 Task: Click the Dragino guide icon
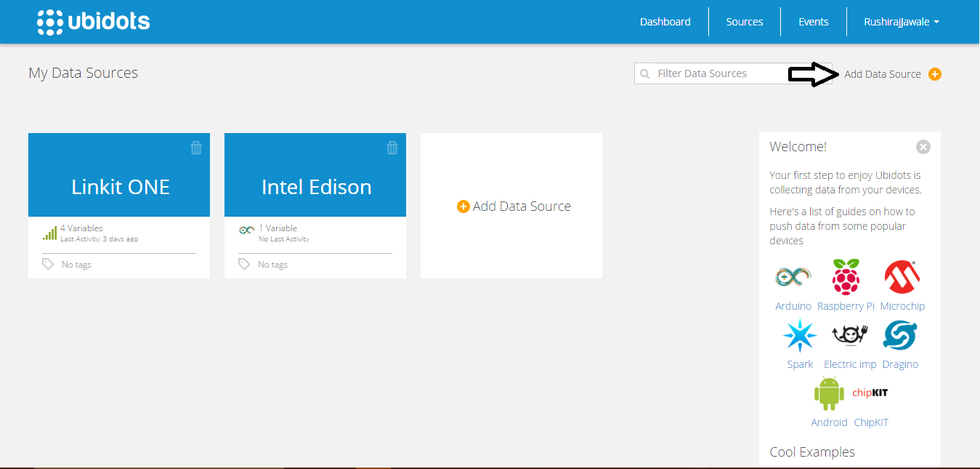(x=900, y=336)
